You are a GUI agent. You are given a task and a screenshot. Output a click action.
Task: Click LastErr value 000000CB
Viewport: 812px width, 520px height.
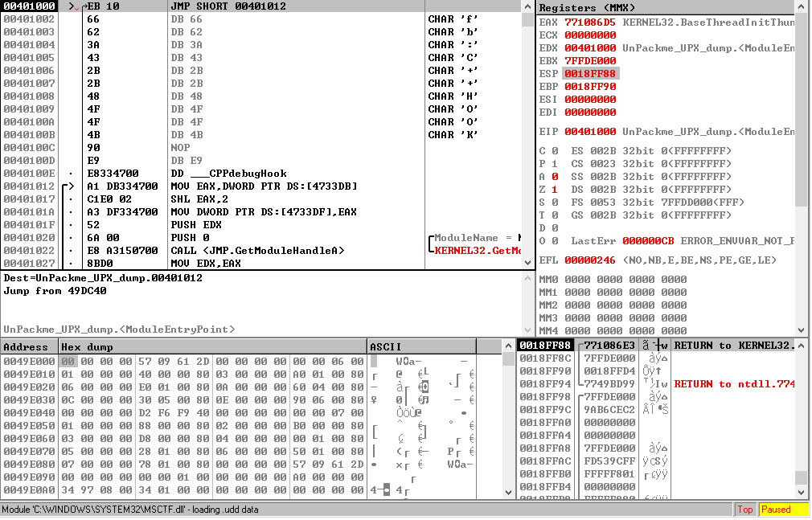(648, 241)
